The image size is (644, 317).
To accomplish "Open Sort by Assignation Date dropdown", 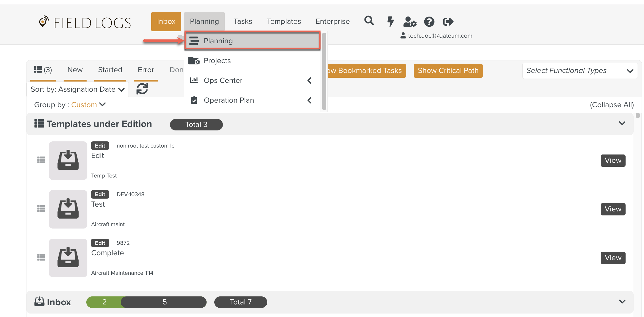I will 77,89.
